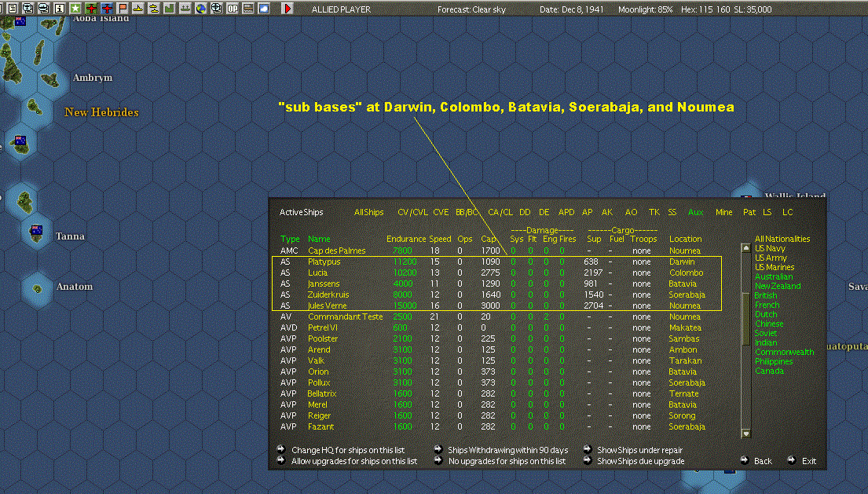
Task: Toggle Philippines nationality filter
Action: coord(774,361)
